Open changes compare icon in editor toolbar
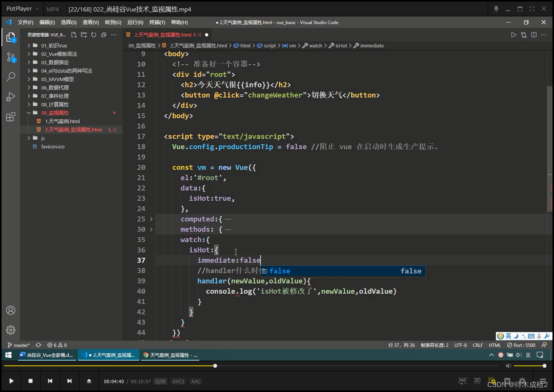The image size is (554, 392). [524, 35]
